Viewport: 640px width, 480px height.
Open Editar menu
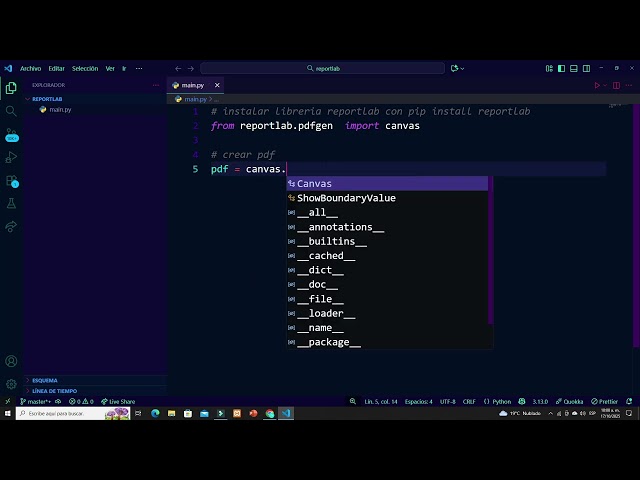coord(56,69)
